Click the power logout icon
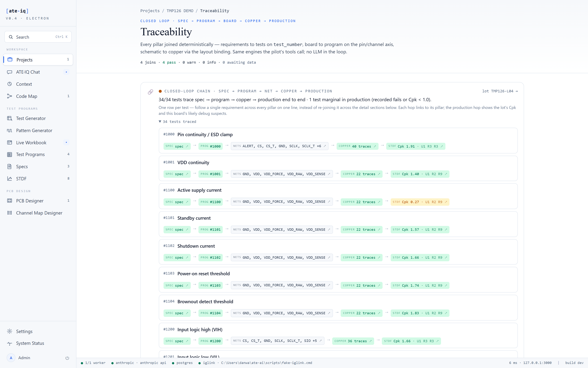The width and height of the screenshot is (588, 368). [x=67, y=358]
